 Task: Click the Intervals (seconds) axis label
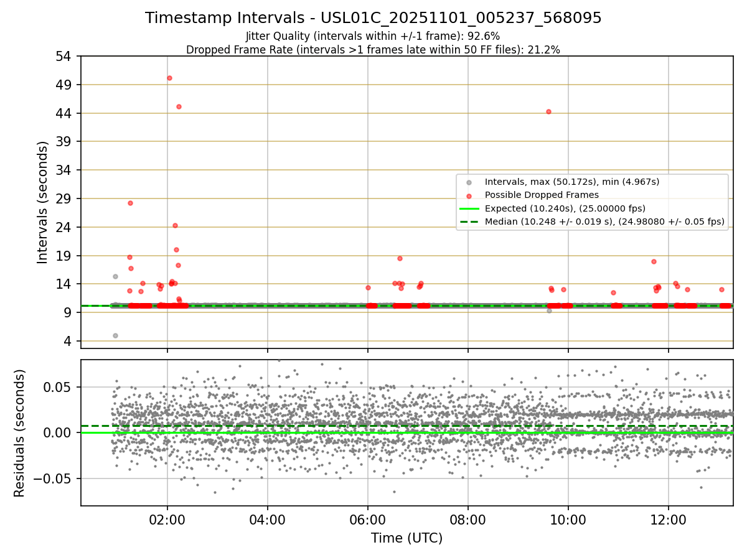(x=42, y=202)
